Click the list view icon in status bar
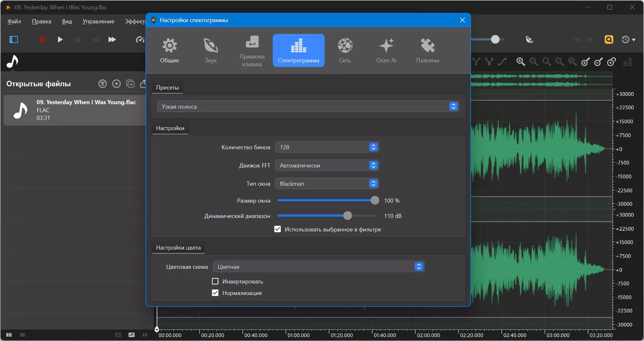Viewport: 644px width, 341px height. [x=9, y=335]
